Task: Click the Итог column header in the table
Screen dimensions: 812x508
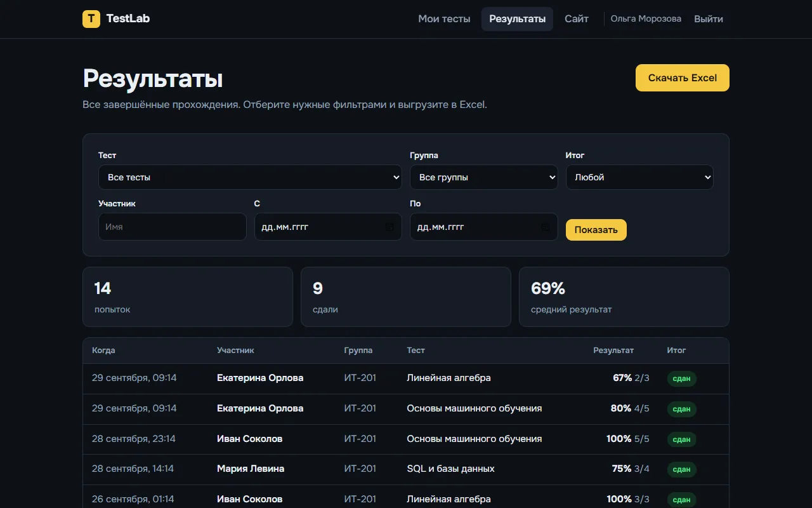Action: click(x=676, y=351)
